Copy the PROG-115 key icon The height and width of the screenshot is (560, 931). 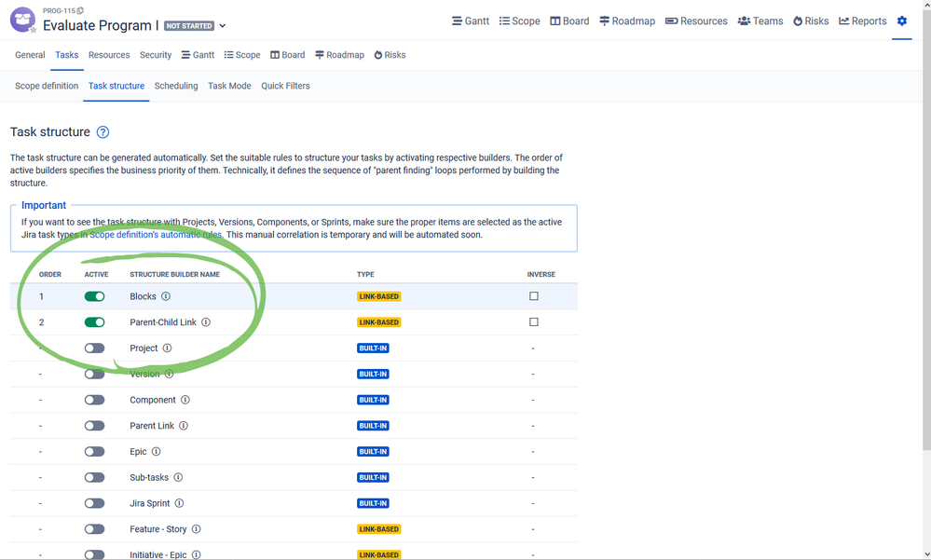(80, 10)
